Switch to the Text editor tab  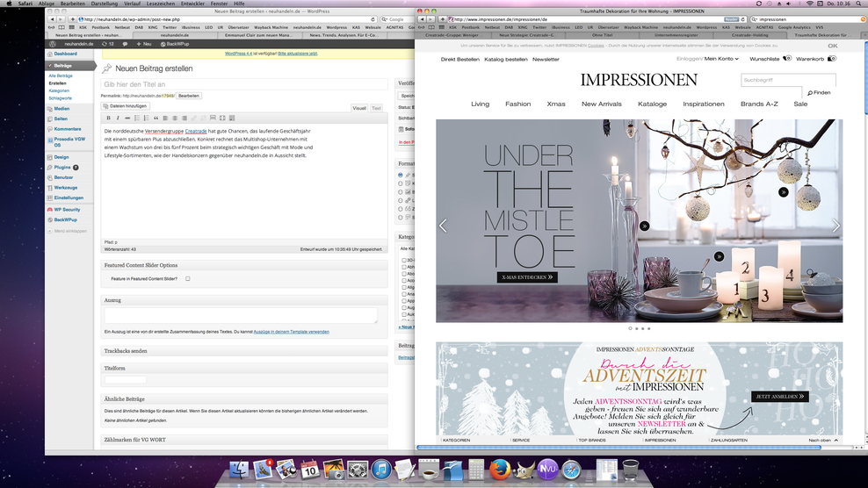(x=376, y=108)
